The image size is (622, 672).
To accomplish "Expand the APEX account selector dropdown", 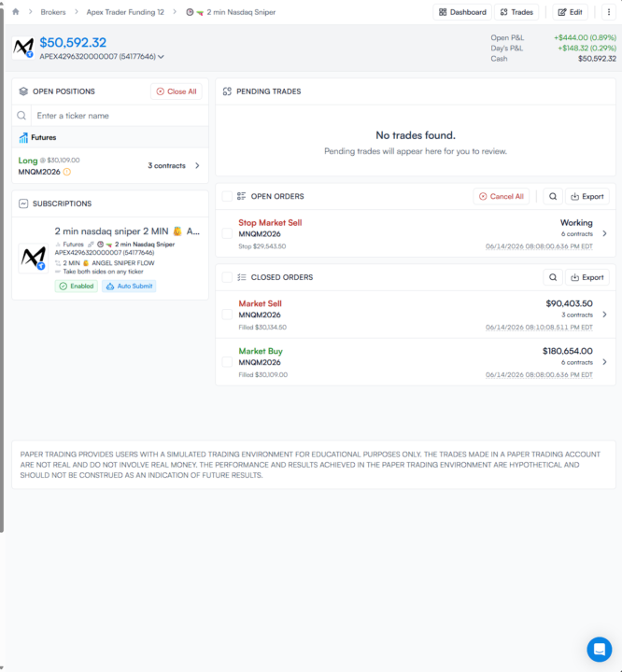I will point(161,57).
